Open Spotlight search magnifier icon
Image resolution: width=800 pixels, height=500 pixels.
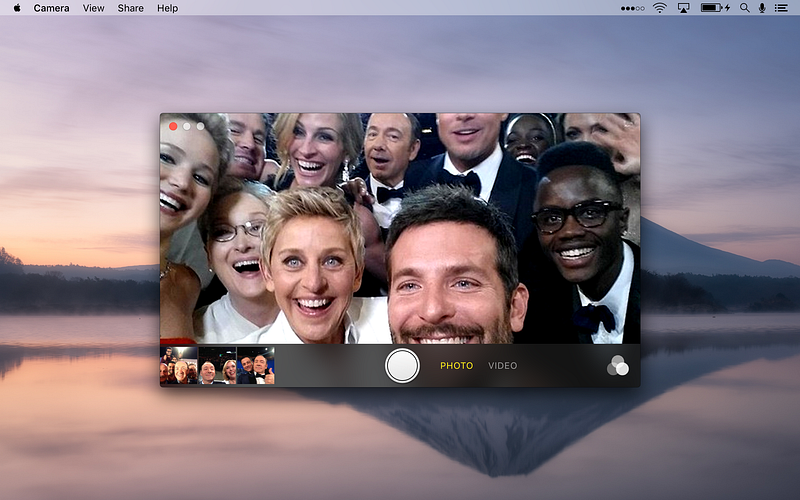click(x=745, y=8)
